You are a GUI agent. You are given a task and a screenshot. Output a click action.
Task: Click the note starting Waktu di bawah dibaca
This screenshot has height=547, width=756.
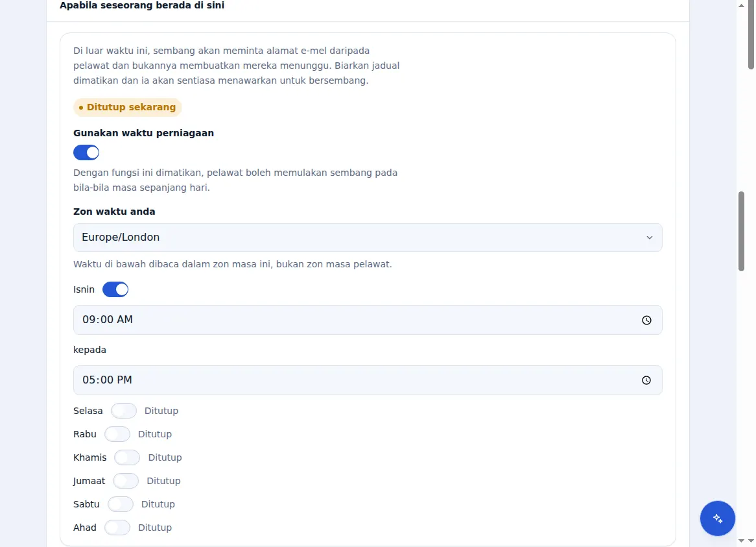[232, 264]
